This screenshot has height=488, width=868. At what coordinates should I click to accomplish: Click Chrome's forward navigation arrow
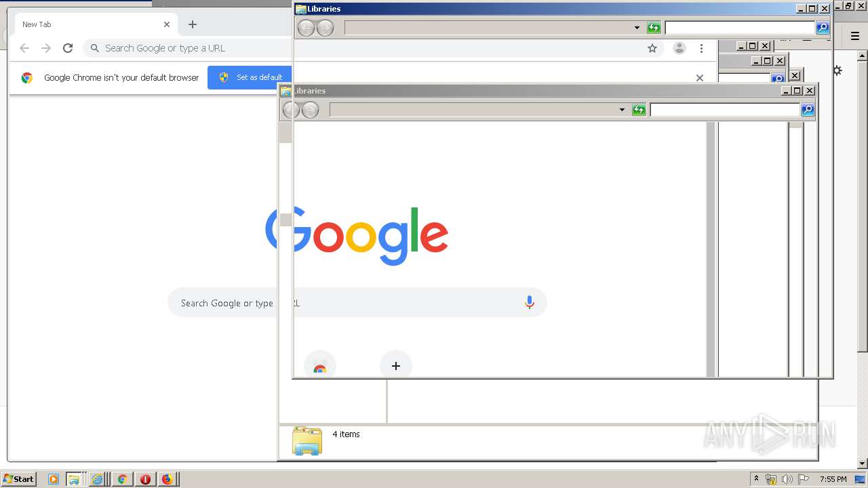pyautogui.click(x=46, y=48)
